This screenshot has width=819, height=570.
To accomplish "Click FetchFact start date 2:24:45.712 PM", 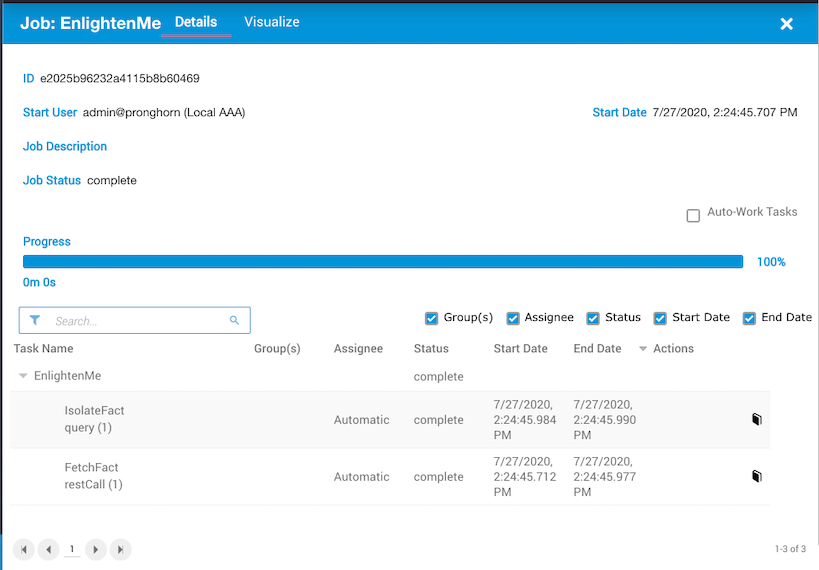I will pyautogui.click(x=525, y=476).
